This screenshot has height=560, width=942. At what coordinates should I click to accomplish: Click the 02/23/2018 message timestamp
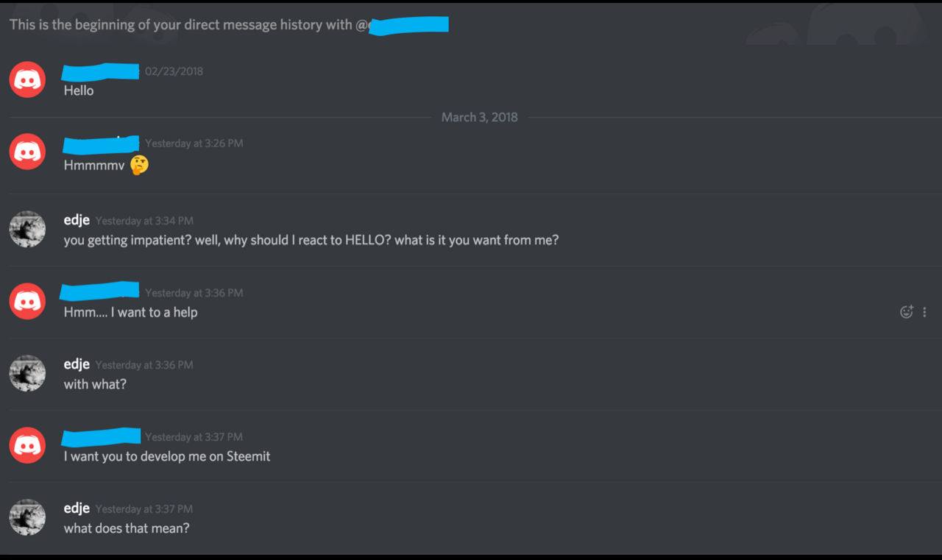point(174,71)
